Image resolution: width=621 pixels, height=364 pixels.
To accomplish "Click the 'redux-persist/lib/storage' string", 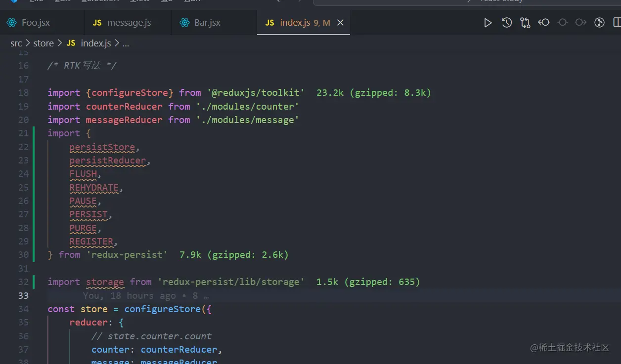I will [231, 282].
